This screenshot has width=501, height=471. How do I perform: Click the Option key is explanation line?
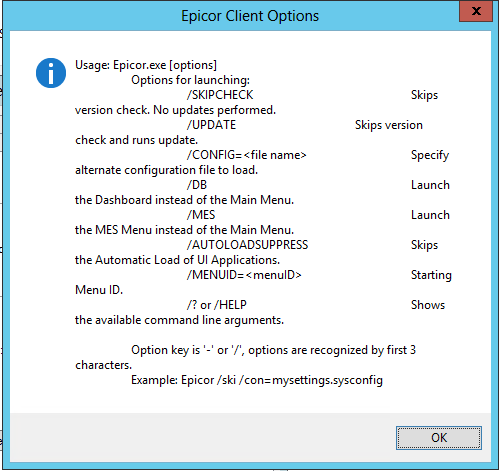[273, 350]
